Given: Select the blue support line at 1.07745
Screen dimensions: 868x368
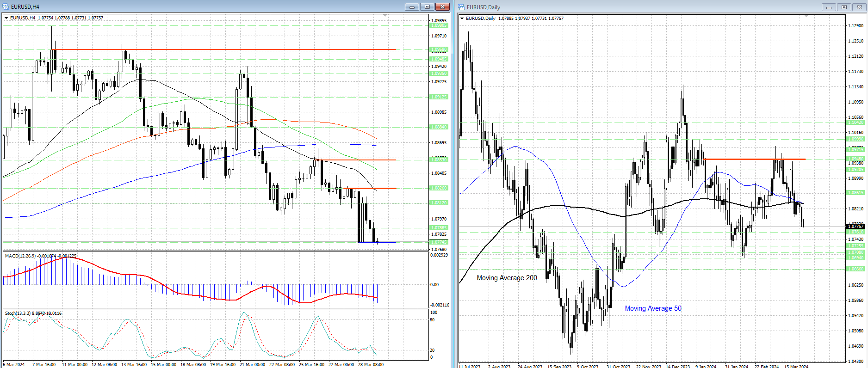Looking at the screenshot, I should pos(377,242).
